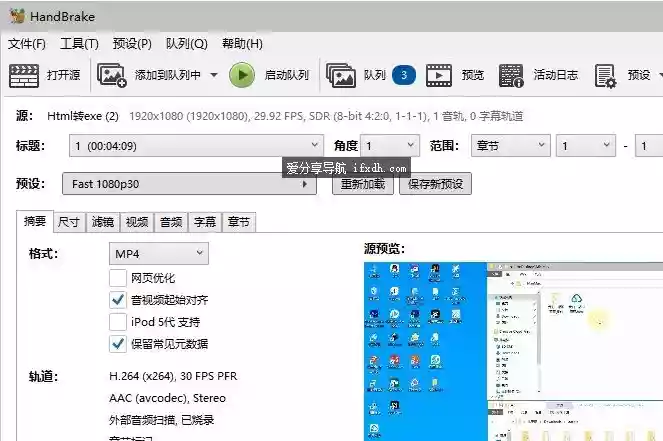Open the 队列(Q) menu
Screen dimensions: 663x441
click(x=186, y=44)
